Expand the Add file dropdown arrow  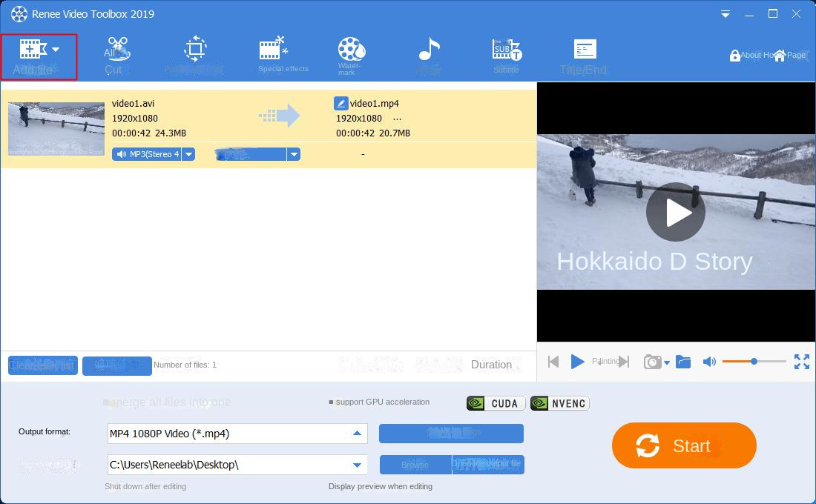(x=56, y=50)
